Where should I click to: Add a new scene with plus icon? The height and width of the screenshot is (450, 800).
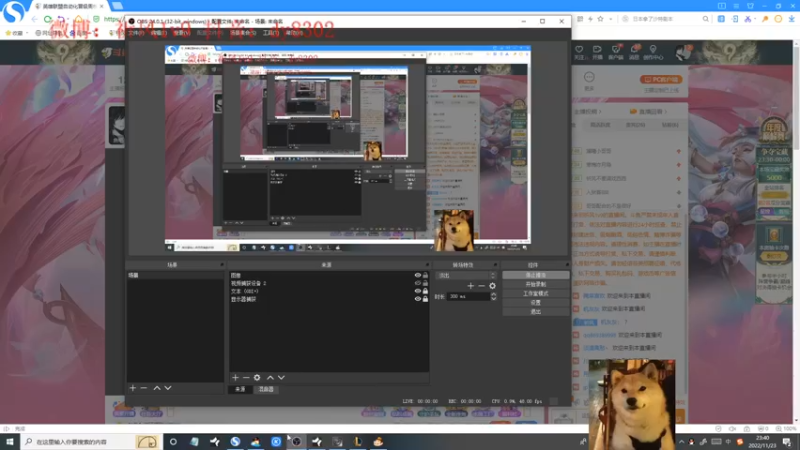coord(133,388)
